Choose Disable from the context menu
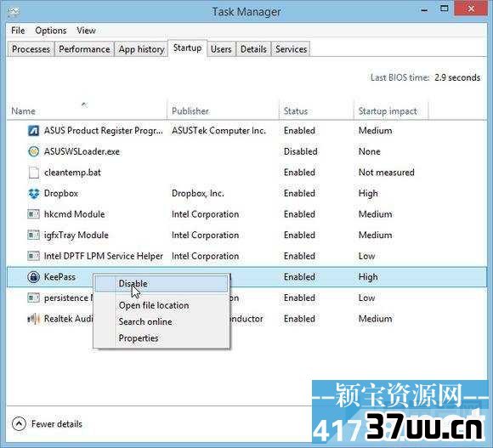 pyautogui.click(x=161, y=284)
